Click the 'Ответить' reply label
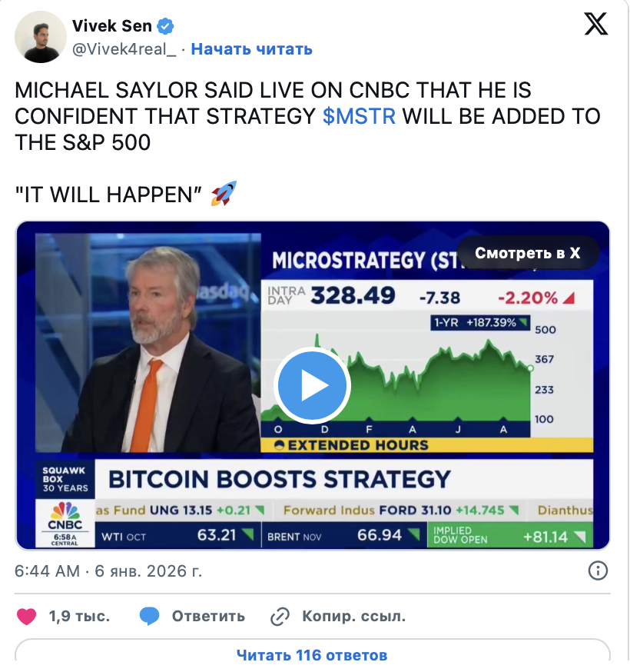Screen dimensions: 630x672 pos(208,617)
